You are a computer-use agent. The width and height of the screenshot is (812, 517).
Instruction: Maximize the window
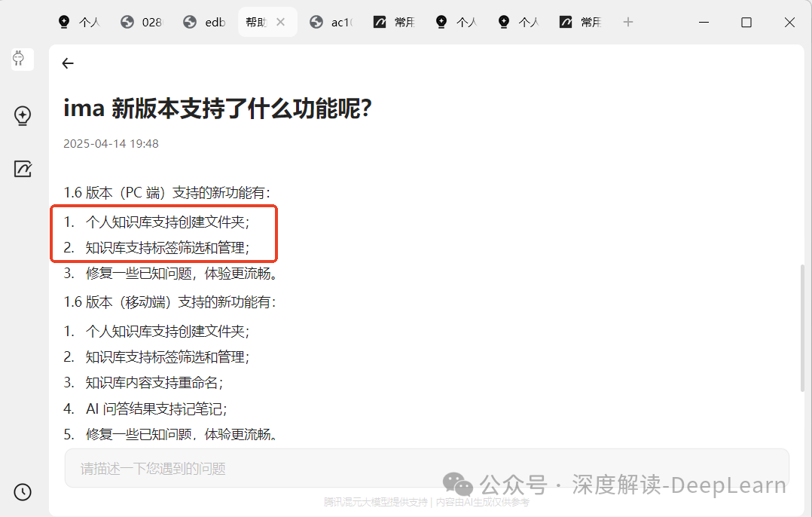point(746,23)
